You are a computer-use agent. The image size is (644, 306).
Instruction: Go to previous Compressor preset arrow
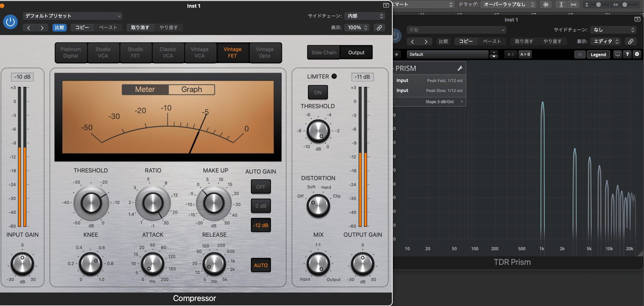[29, 28]
